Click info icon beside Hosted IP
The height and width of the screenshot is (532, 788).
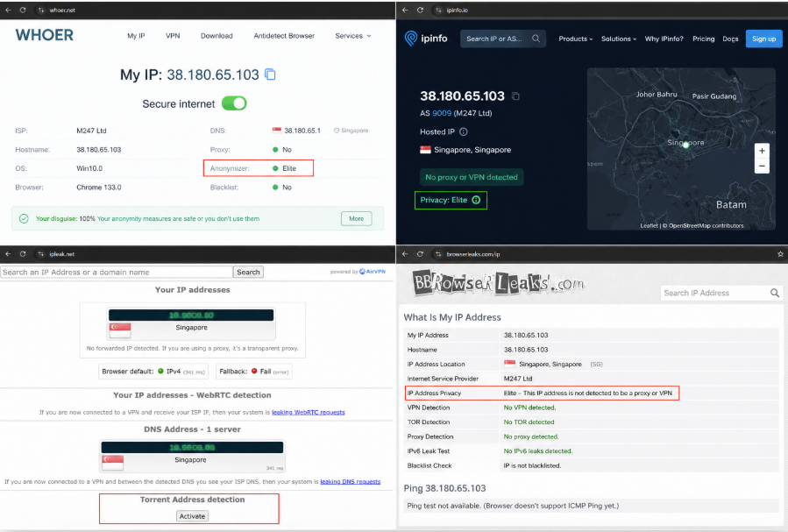[464, 131]
